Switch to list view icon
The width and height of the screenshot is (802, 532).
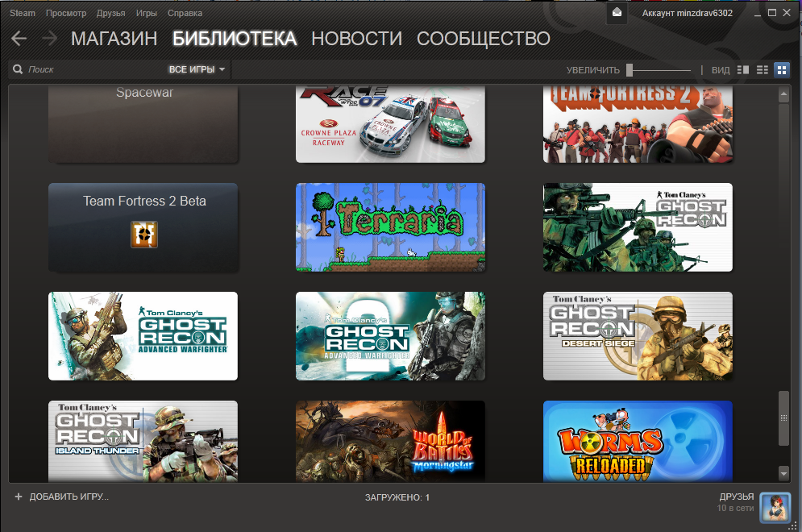(x=763, y=69)
